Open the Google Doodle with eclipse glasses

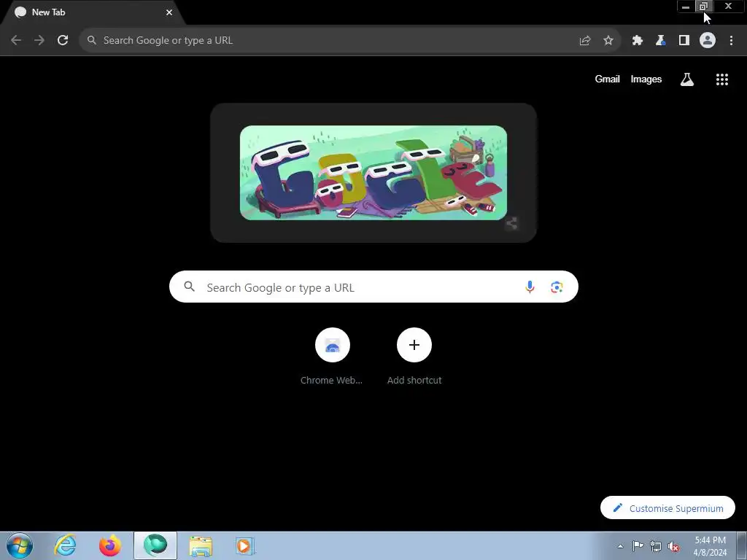[x=373, y=172]
